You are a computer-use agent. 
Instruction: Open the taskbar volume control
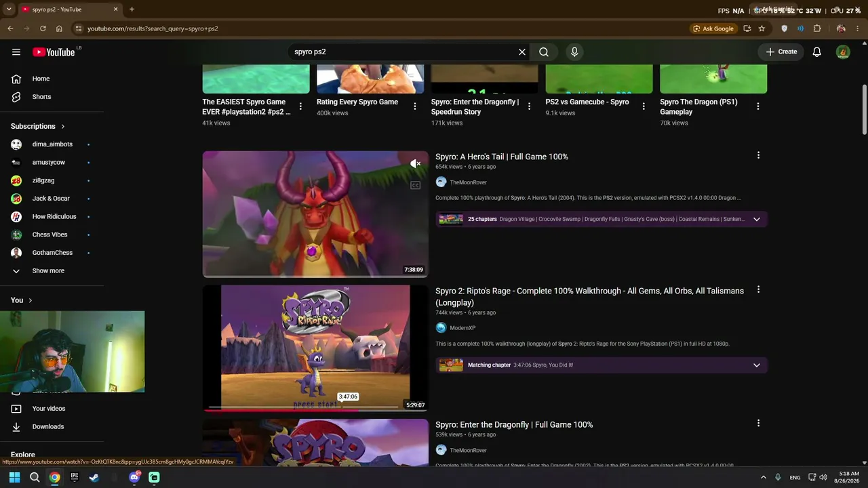[x=823, y=477]
